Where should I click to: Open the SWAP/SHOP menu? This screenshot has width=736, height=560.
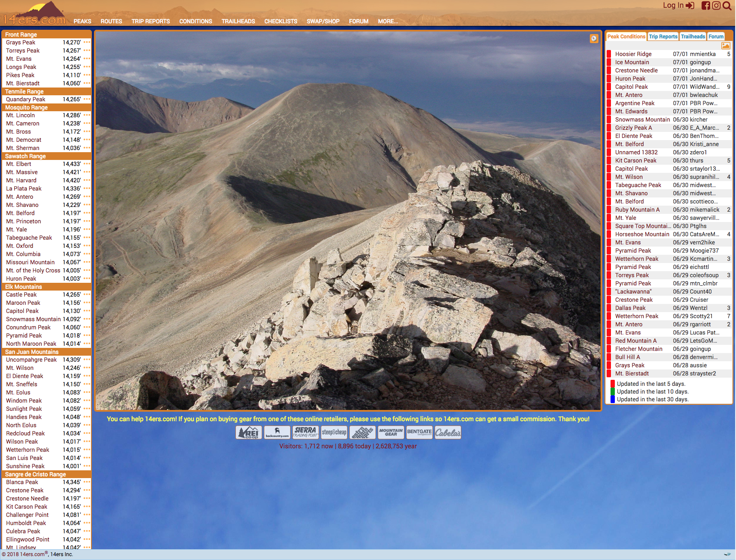(323, 21)
